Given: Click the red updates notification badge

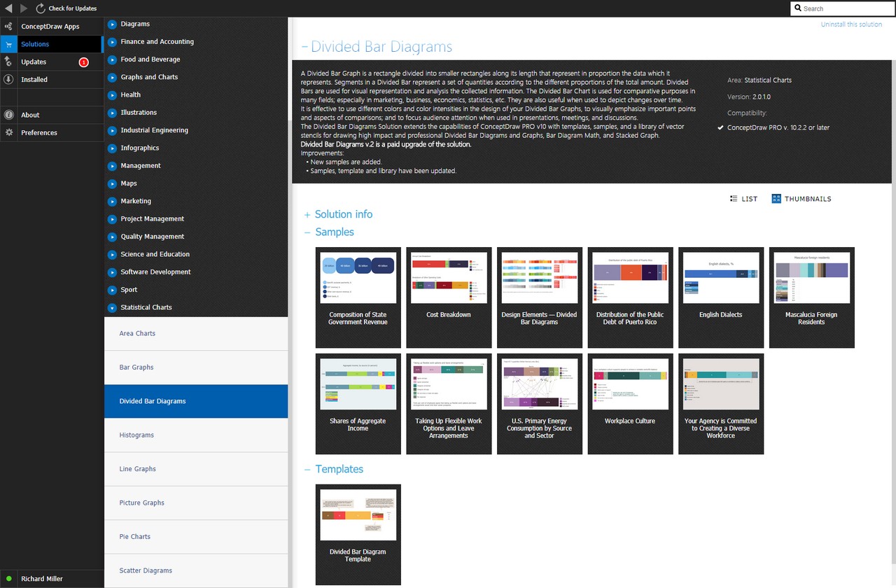Looking at the screenshot, I should (83, 62).
